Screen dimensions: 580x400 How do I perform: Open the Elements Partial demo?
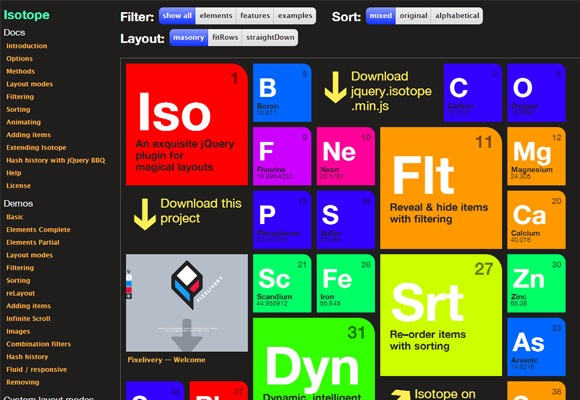pos(33,242)
